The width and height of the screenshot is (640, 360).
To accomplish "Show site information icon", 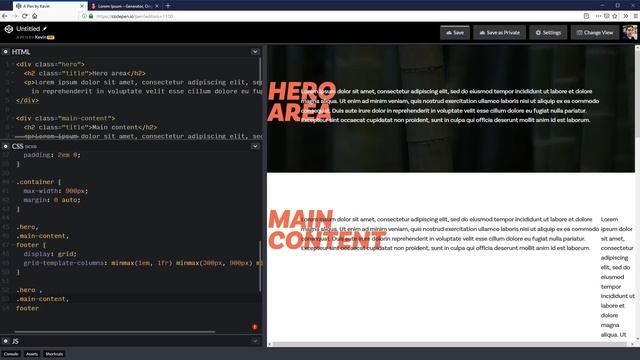I will (84, 16).
